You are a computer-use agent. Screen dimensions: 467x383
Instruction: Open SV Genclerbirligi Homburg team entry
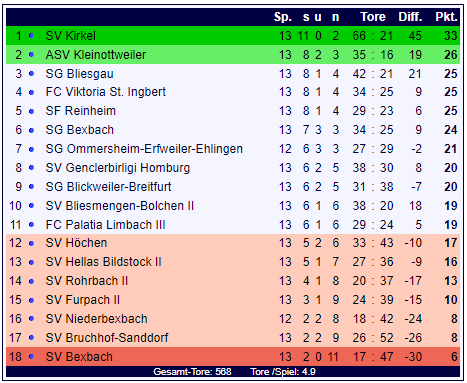(118, 168)
